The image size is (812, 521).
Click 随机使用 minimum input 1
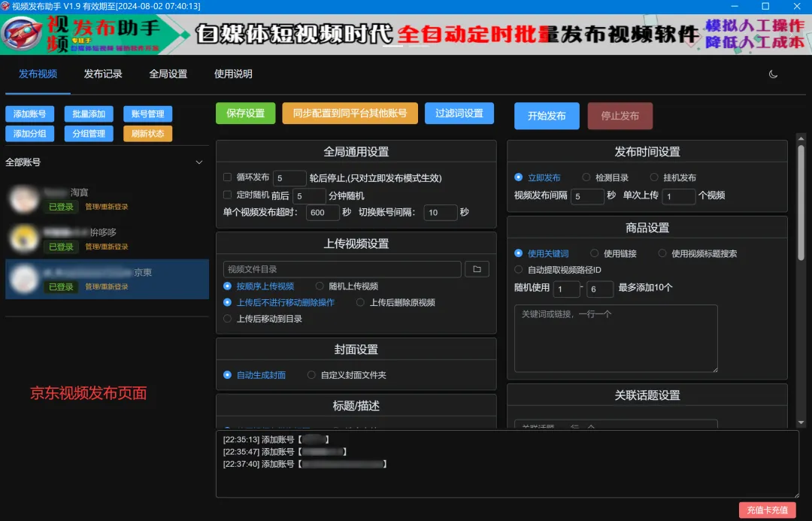point(567,289)
